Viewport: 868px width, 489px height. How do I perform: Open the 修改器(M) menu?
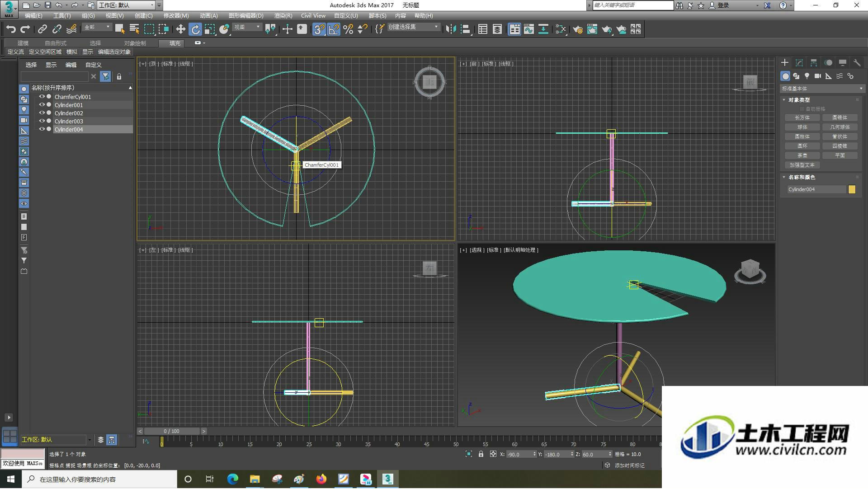(176, 16)
